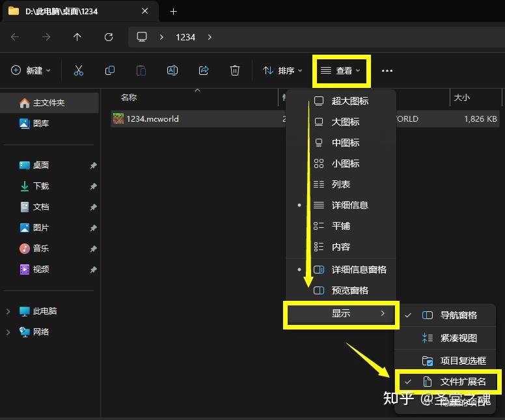Choose 内容 content view
The height and width of the screenshot is (420, 505).
(341, 247)
